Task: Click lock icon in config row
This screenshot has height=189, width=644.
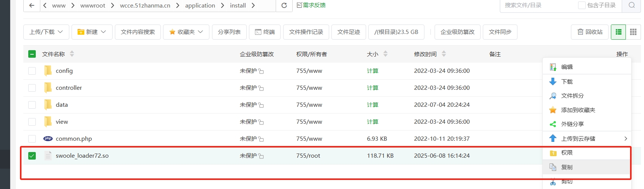Action: (x=261, y=71)
